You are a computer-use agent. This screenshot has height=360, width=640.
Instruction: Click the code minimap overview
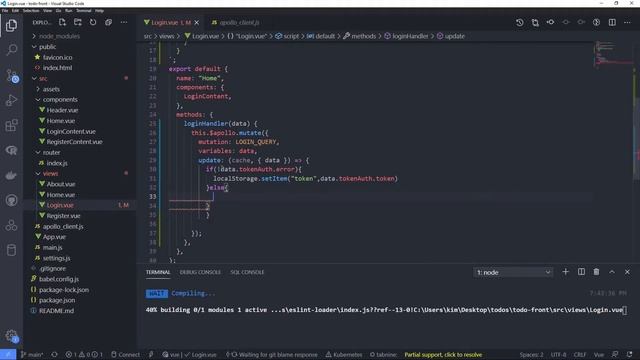point(613,55)
